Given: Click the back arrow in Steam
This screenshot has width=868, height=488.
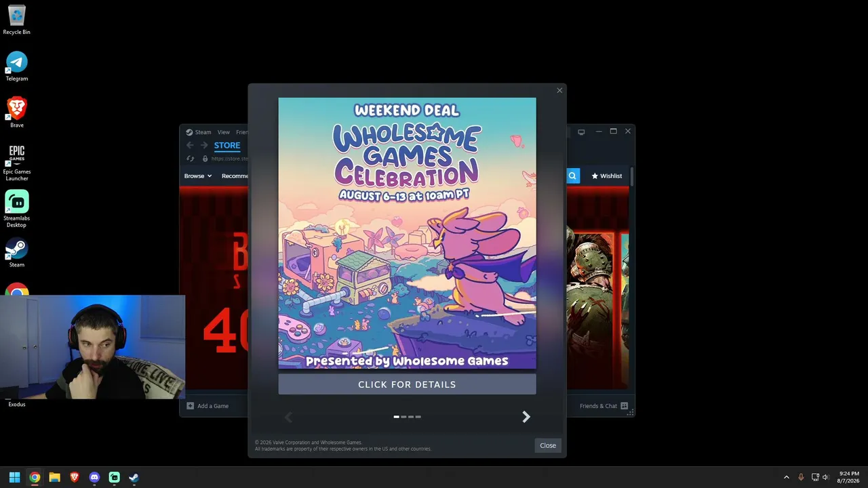Looking at the screenshot, I should (x=190, y=145).
